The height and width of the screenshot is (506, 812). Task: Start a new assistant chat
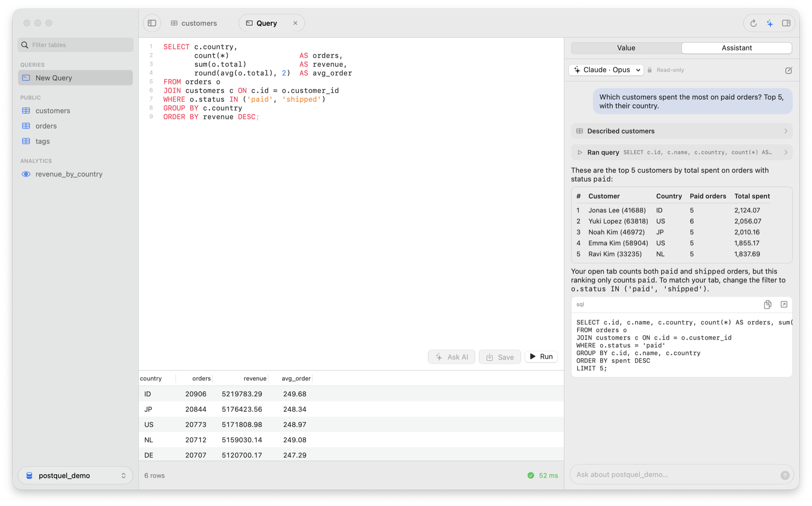click(788, 70)
